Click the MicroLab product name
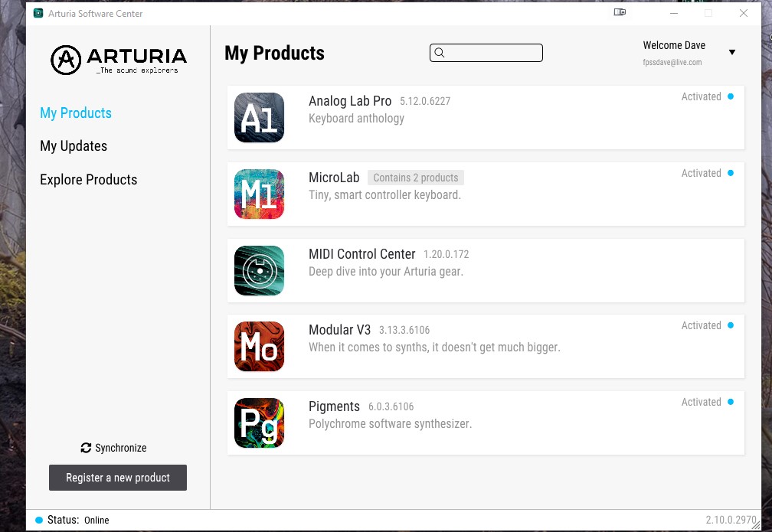Screen dimensions: 772x532 pyautogui.click(x=334, y=178)
